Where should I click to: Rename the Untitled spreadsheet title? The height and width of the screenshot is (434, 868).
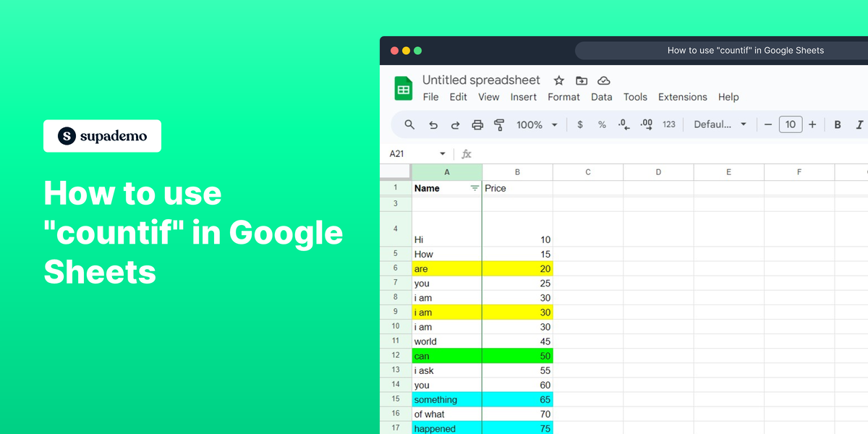click(x=481, y=80)
